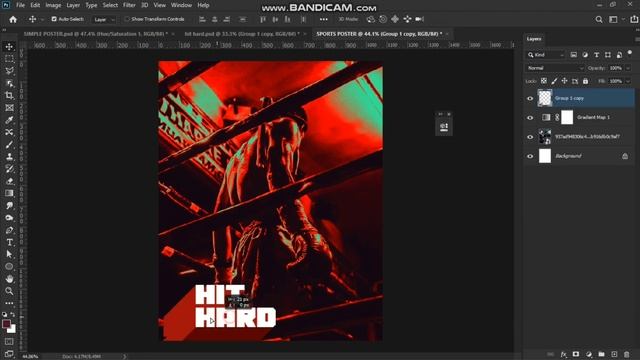
Task: Open the Filter menu
Action: point(129,5)
